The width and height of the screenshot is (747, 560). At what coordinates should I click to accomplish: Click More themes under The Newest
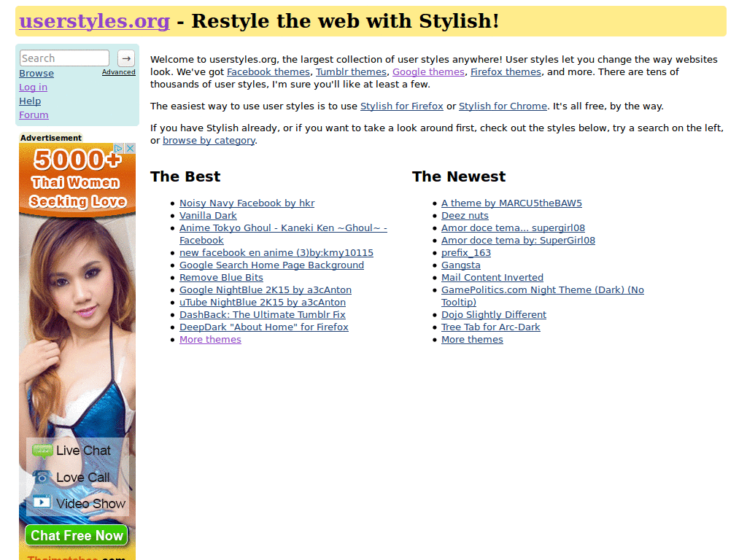(x=472, y=340)
